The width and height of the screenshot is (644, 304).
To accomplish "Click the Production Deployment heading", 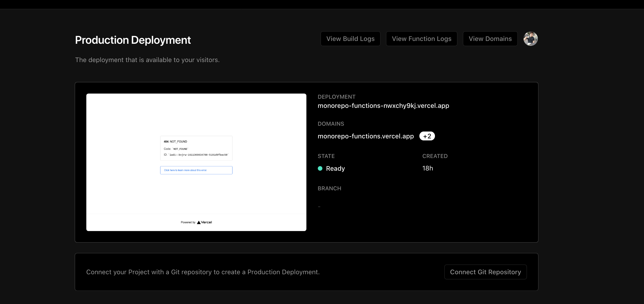I will pos(133,40).
